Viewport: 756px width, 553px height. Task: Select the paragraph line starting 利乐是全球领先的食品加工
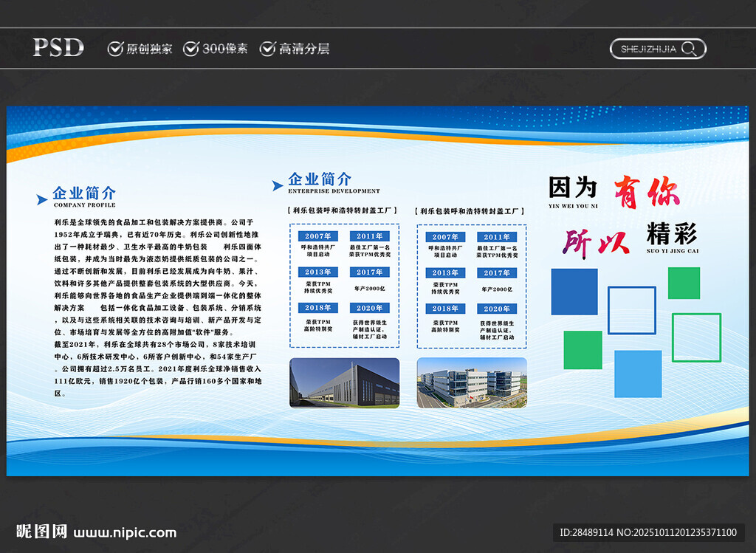154,222
